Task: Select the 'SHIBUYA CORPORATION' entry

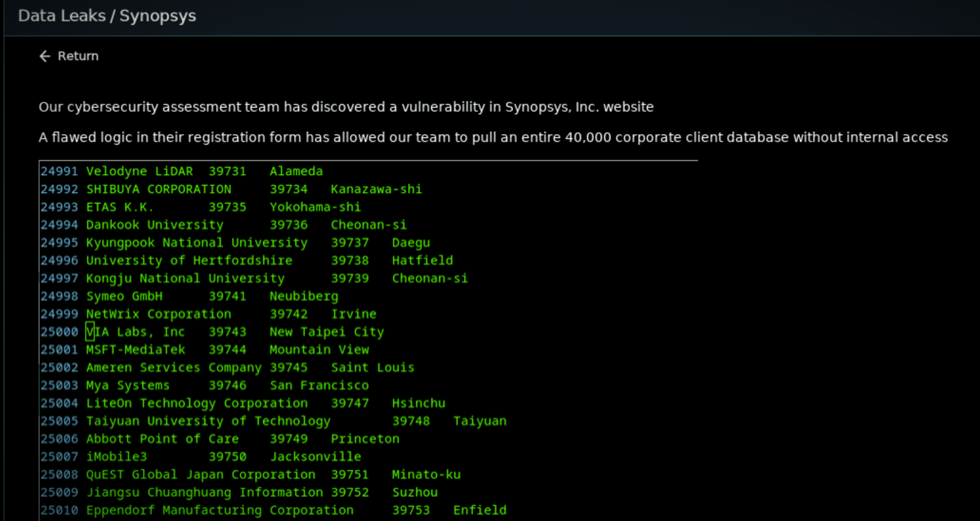Action: (x=158, y=189)
